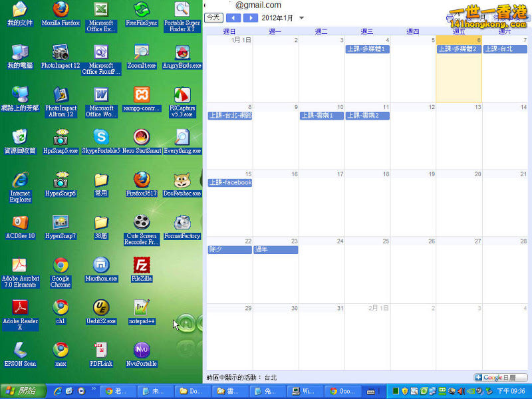The height and width of the screenshot is (399, 532).
Task: Open the 上課-facebook event on January 15
Action: pos(229,182)
